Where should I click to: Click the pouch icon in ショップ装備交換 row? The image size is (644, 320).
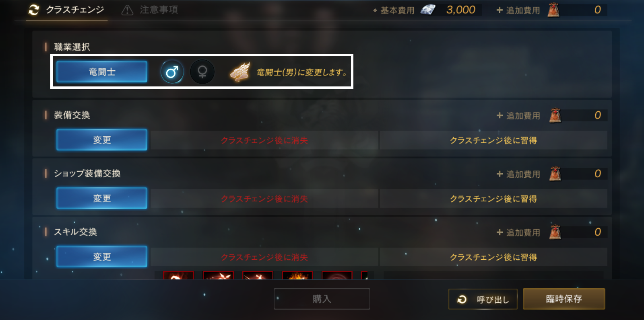coord(555,174)
